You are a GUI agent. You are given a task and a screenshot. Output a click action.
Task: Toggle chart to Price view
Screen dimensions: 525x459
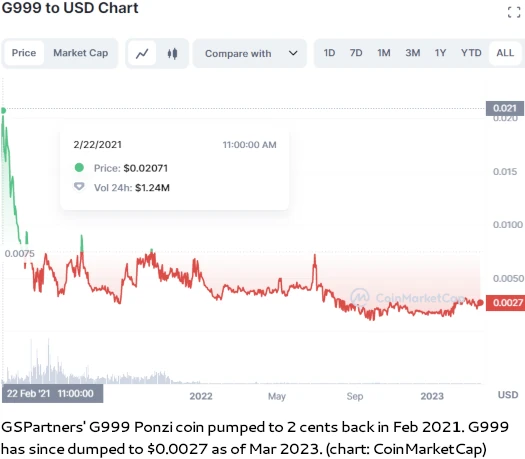point(24,53)
